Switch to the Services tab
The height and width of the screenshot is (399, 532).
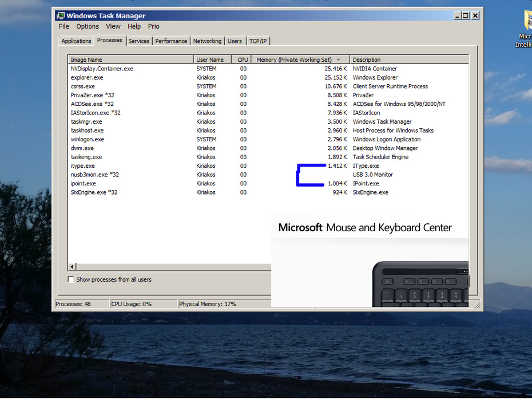[x=138, y=41]
